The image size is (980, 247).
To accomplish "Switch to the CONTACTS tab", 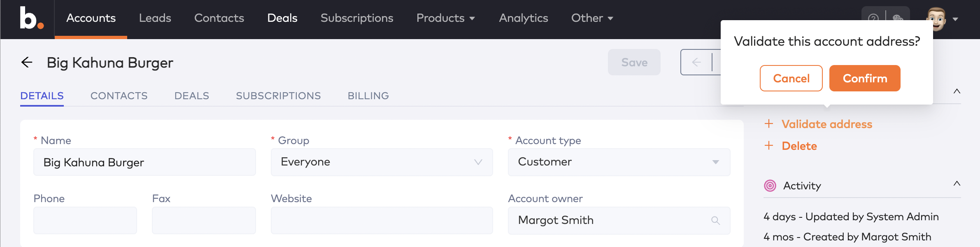I will [119, 96].
